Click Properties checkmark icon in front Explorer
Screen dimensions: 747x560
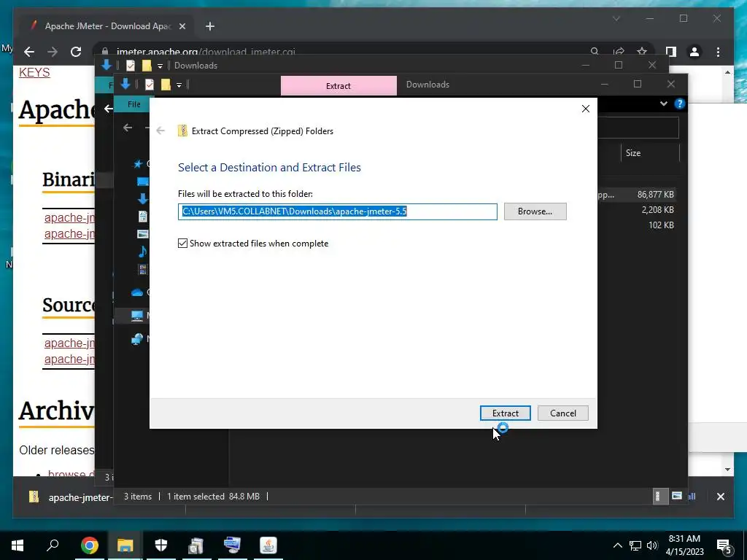point(149,85)
